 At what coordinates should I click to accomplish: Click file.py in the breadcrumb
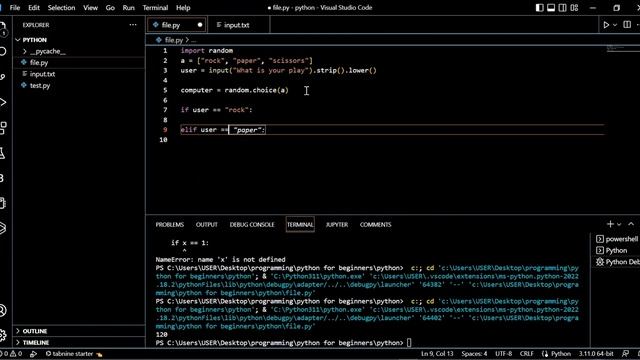[x=173, y=40]
